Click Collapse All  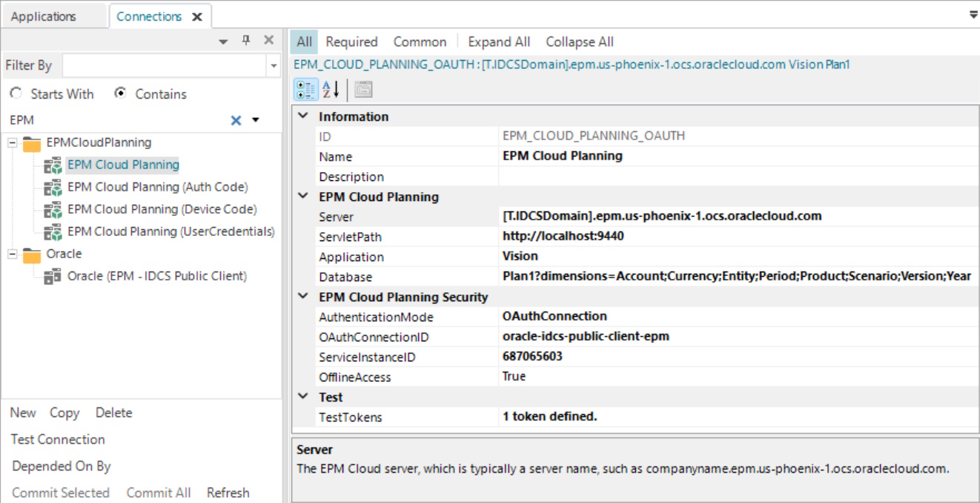[580, 42]
